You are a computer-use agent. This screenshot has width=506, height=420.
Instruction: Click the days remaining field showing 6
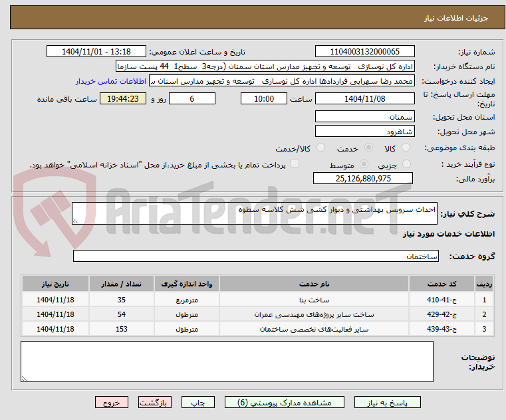(192, 99)
